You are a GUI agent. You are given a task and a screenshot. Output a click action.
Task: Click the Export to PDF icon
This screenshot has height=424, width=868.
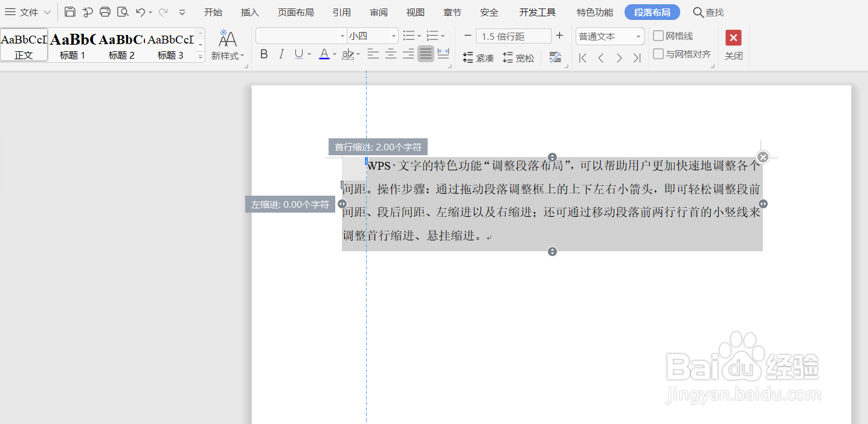(88, 12)
